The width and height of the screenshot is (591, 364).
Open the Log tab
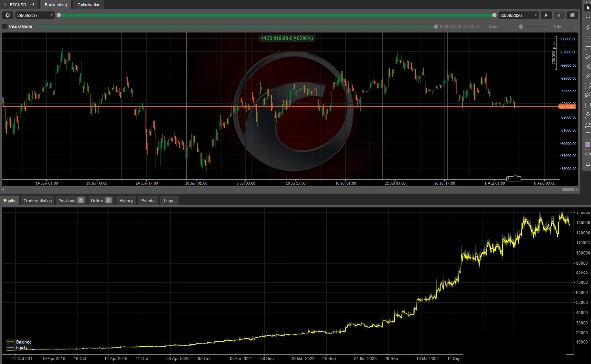pyautogui.click(x=168, y=201)
